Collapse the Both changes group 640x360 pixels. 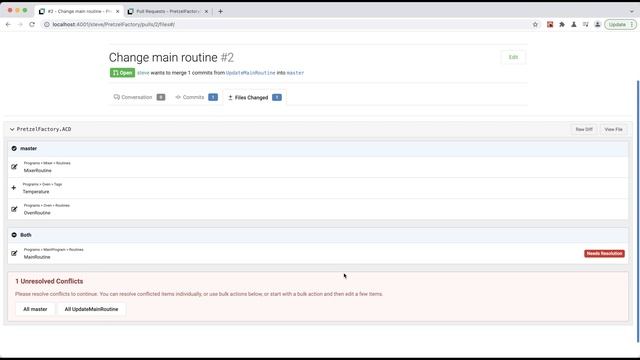(x=14, y=235)
